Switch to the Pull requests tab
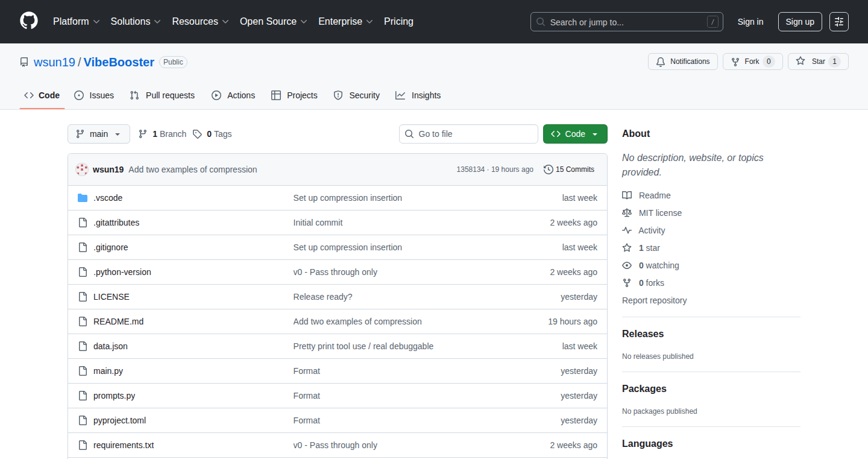 [162, 95]
